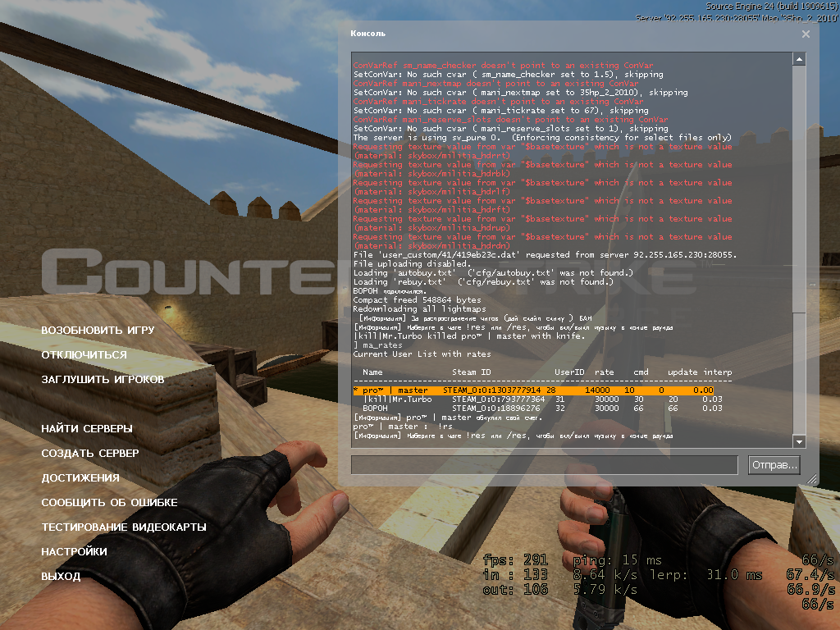
Task: Click the 'user_custom/41/419eb23c.dat' requested line
Action: [x=545, y=254]
